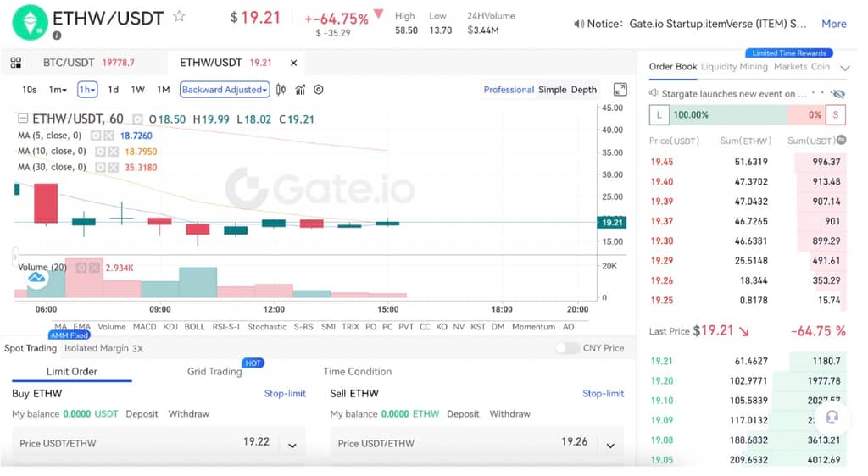Switch chart to Simple mode
This screenshot has width=868, height=476.
tap(553, 90)
